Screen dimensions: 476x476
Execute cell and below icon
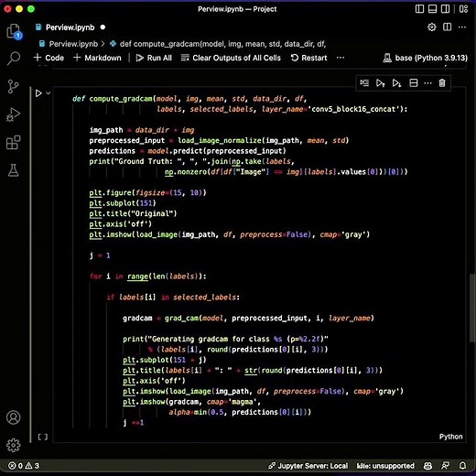click(396, 83)
